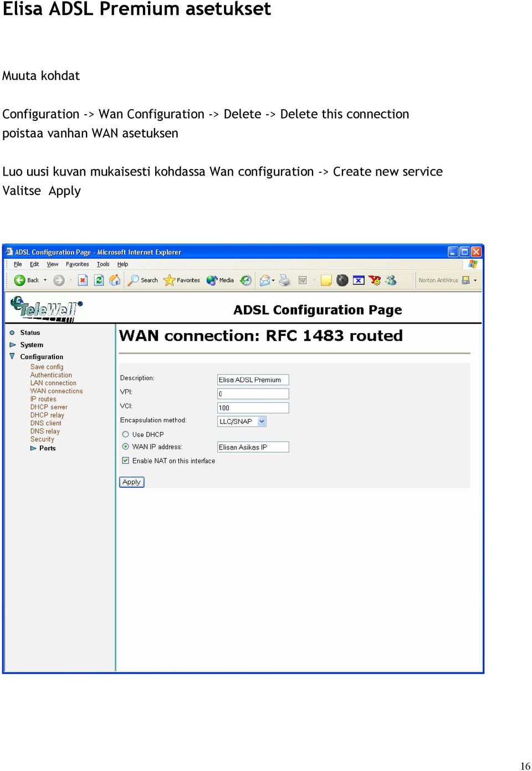This screenshot has height=771, width=532.
Task: Click the Norton AntiVirus icon
Action: coord(466,280)
